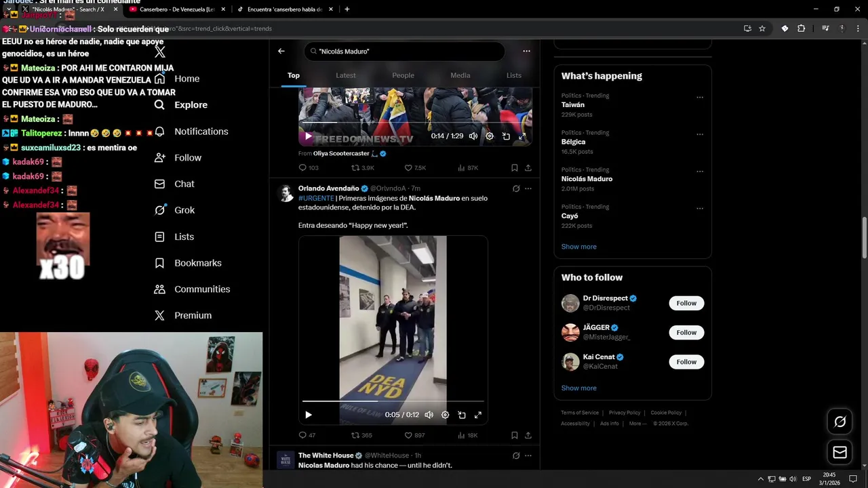Follow JÄGGER
Image resolution: width=868 pixels, height=488 pixels.
click(686, 332)
